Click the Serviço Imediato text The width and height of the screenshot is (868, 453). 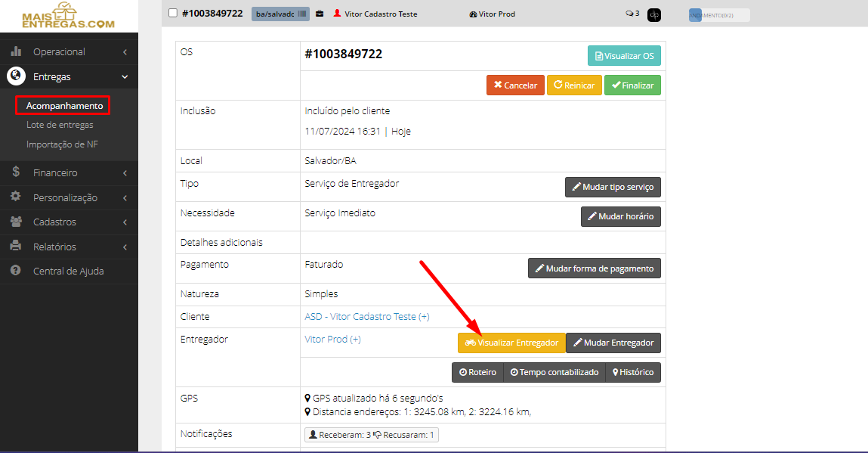tap(340, 213)
